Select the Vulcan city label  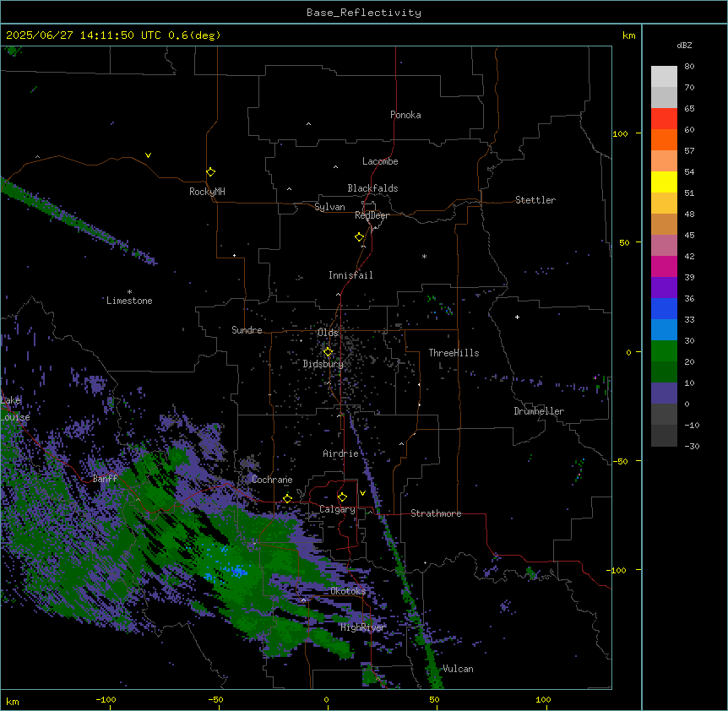point(458,669)
